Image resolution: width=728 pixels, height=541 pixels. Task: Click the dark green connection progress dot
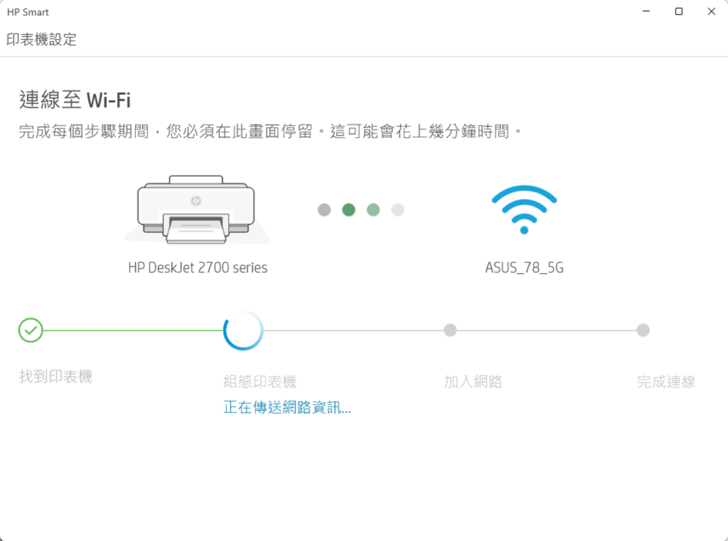(x=348, y=210)
